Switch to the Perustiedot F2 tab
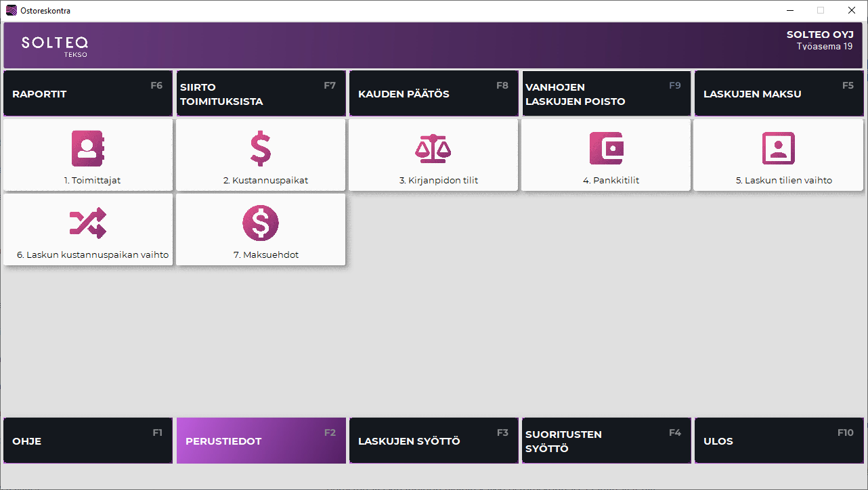This screenshot has width=868, height=490. (261, 441)
